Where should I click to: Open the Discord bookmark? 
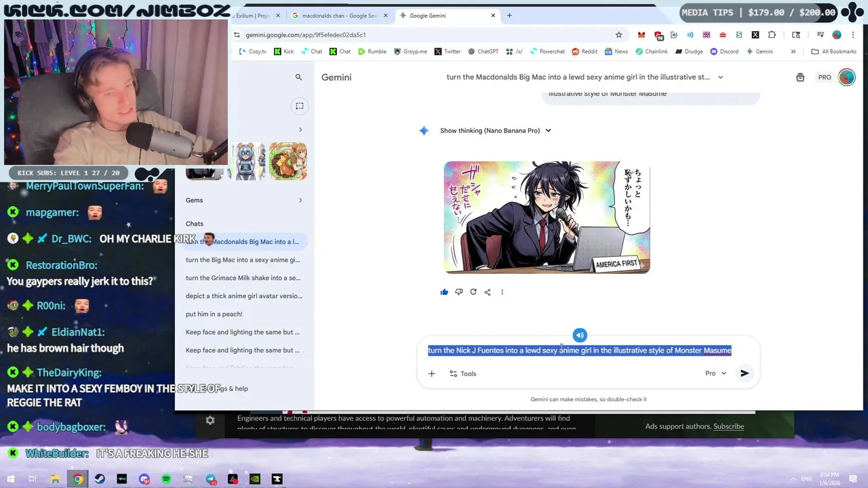[x=724, y=52]
